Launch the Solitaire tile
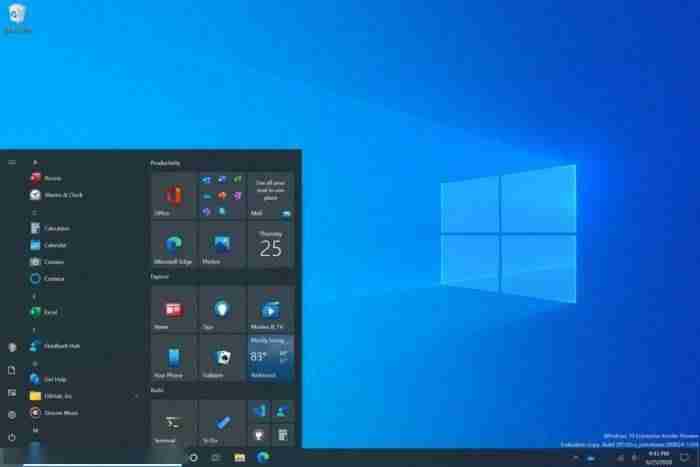The image size is (700, 467). [222, 358]
